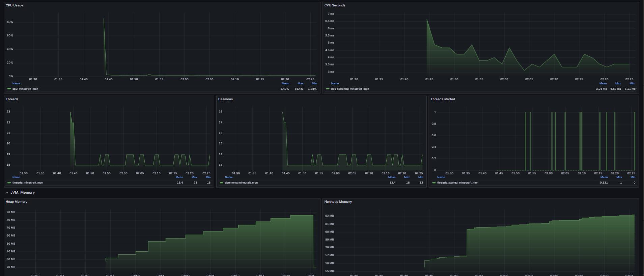
Task: Sort CPU Seconds legend by Min column
Action: [632, 83]
